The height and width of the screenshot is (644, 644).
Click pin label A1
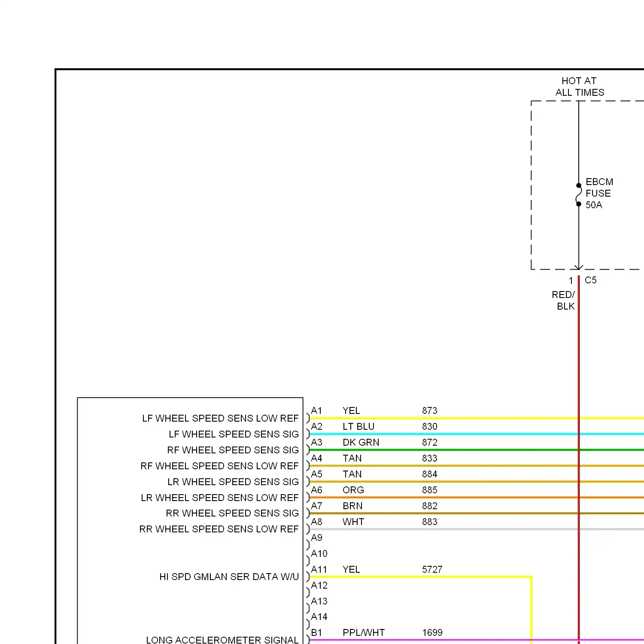pyautogui.click(x=316, y=410)
